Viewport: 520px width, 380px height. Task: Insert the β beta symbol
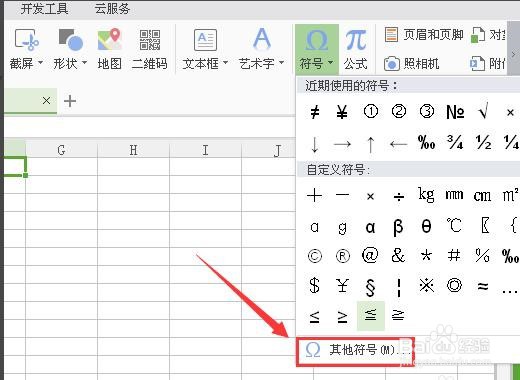pos(398,227)
